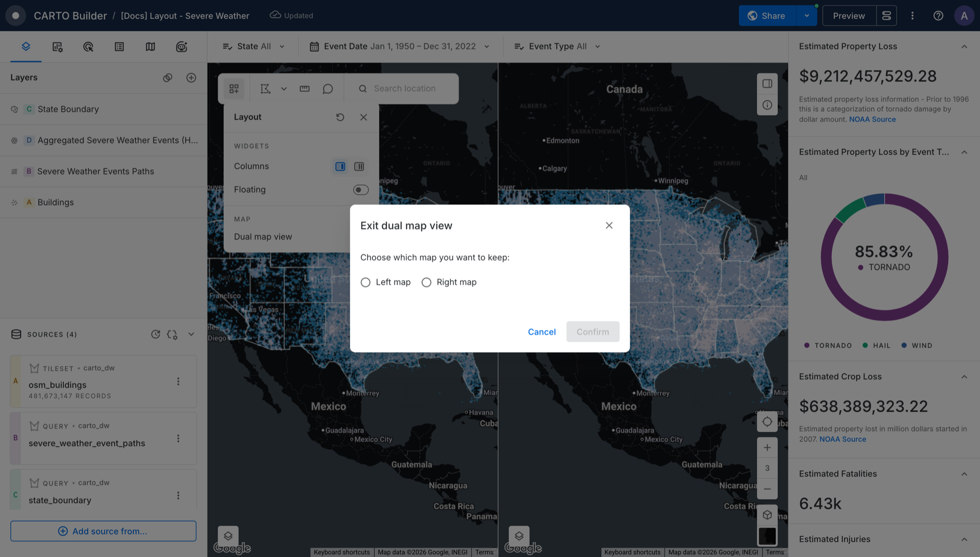Open the NOAA Source link under Property Loss

click(x=872, y=120)
